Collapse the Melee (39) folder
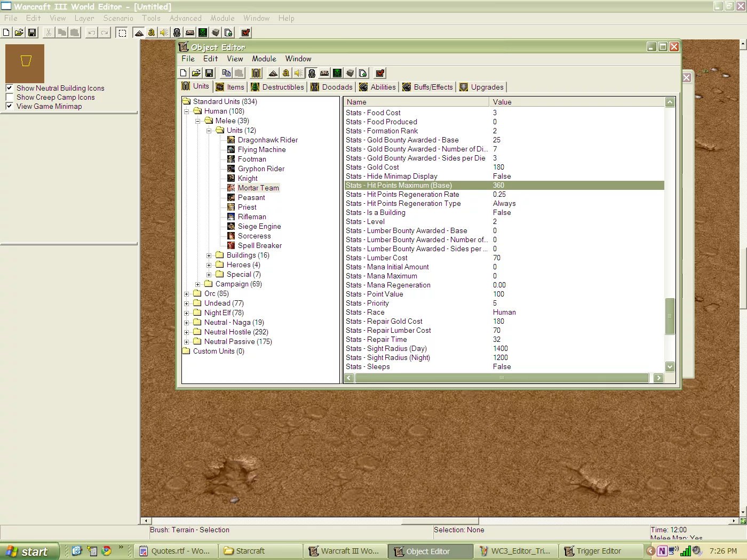The width and height of the screenshot is (747, 560). (x=198, y=121)
